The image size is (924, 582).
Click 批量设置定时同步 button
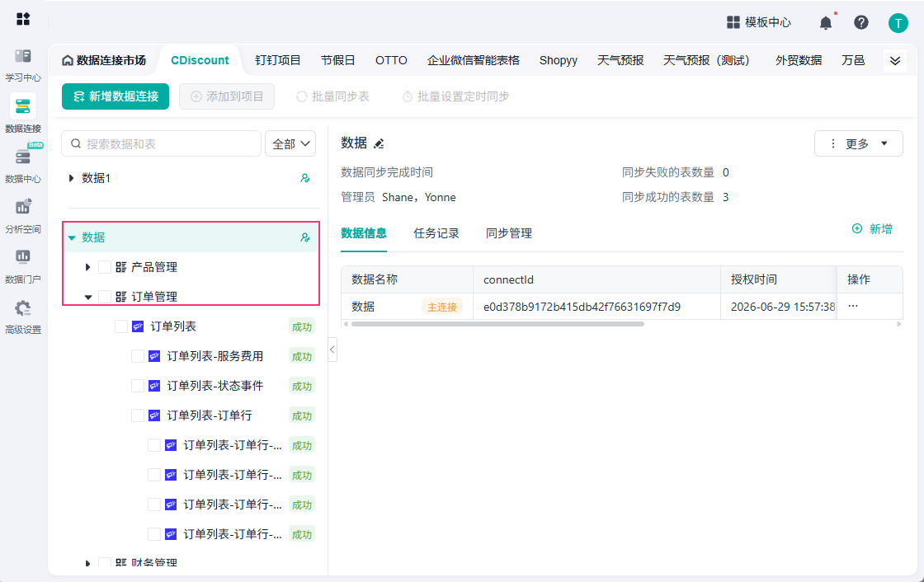pyautogui.click(x=455, y=96)
